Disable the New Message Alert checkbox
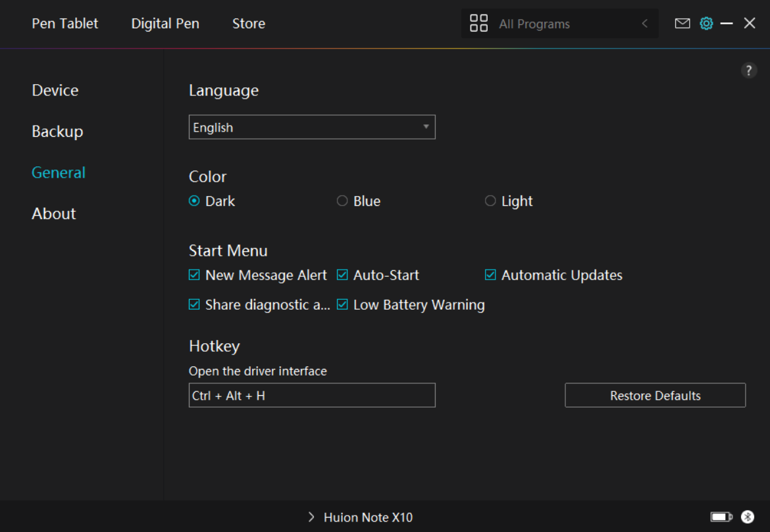The image size is (770, 532). click(x=194, y=275)
